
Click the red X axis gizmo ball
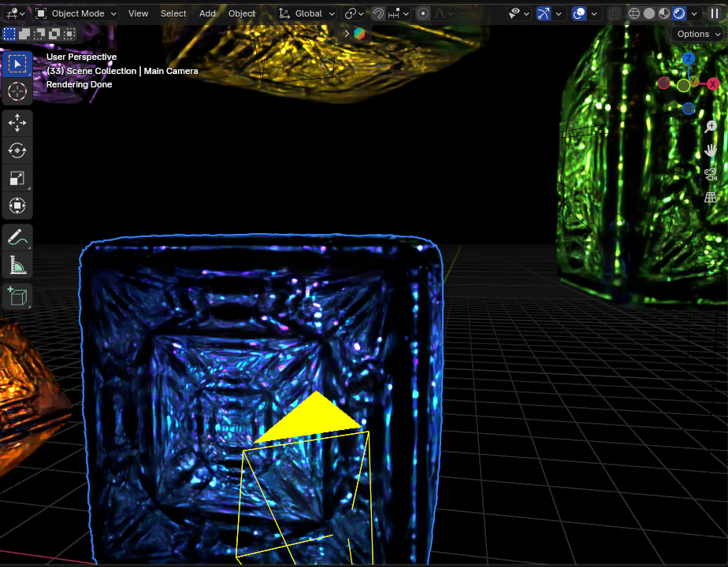click(x=713, y=84)
